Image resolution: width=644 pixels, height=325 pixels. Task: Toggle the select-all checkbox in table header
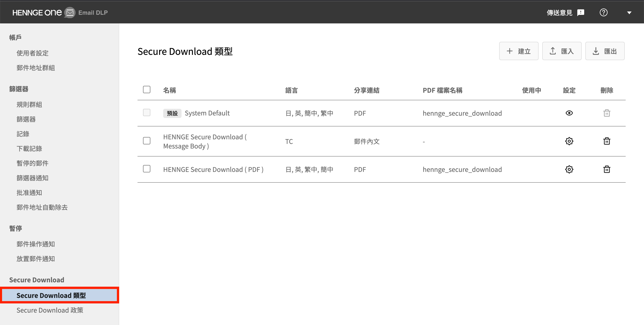[147, 90]
